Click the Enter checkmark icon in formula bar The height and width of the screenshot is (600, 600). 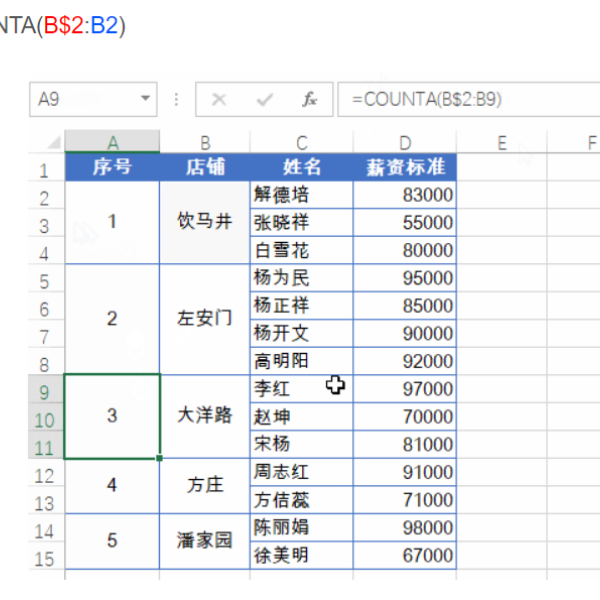coord(265,100)
